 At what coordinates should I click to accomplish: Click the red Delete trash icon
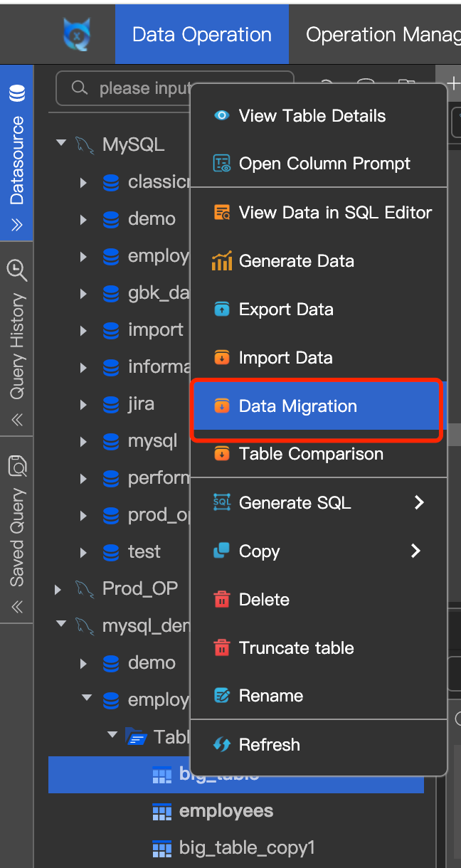pos(222,600)
